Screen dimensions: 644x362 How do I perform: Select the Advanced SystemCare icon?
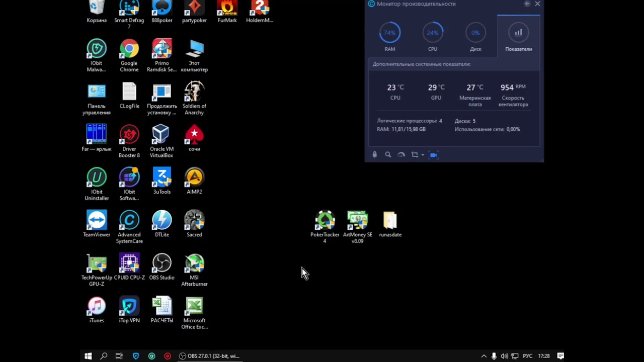[x=129, y=227]
